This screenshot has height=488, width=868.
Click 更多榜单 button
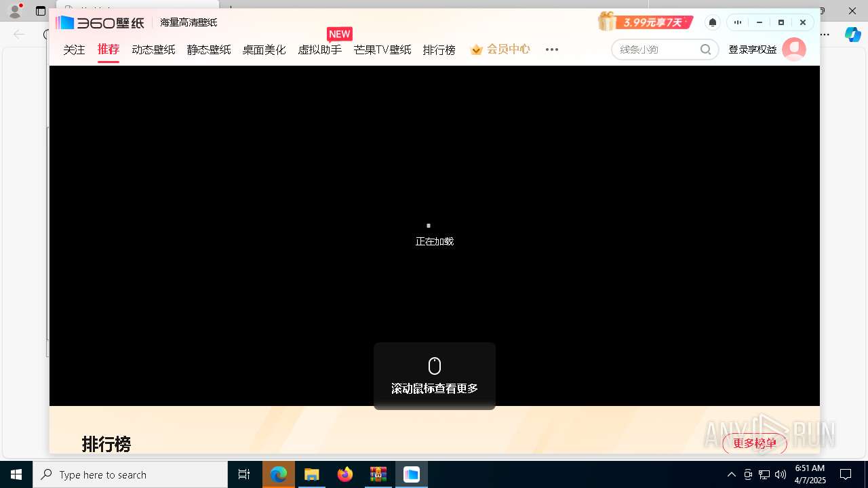(755, 444)
